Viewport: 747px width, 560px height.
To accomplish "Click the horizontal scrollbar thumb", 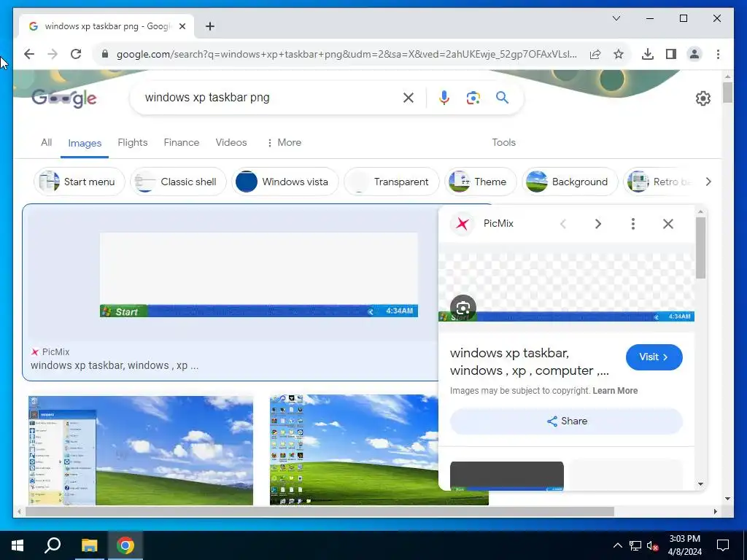I will (320, 511).
